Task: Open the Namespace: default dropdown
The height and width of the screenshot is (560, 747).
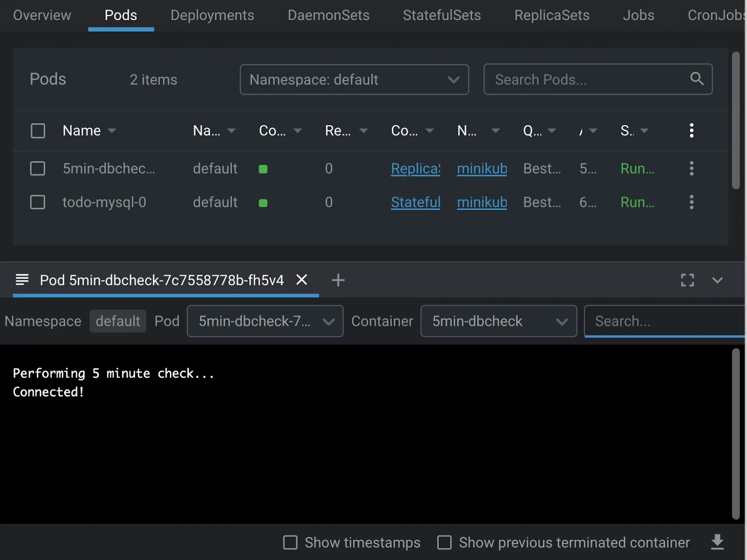Action: [x=354, y=79]
